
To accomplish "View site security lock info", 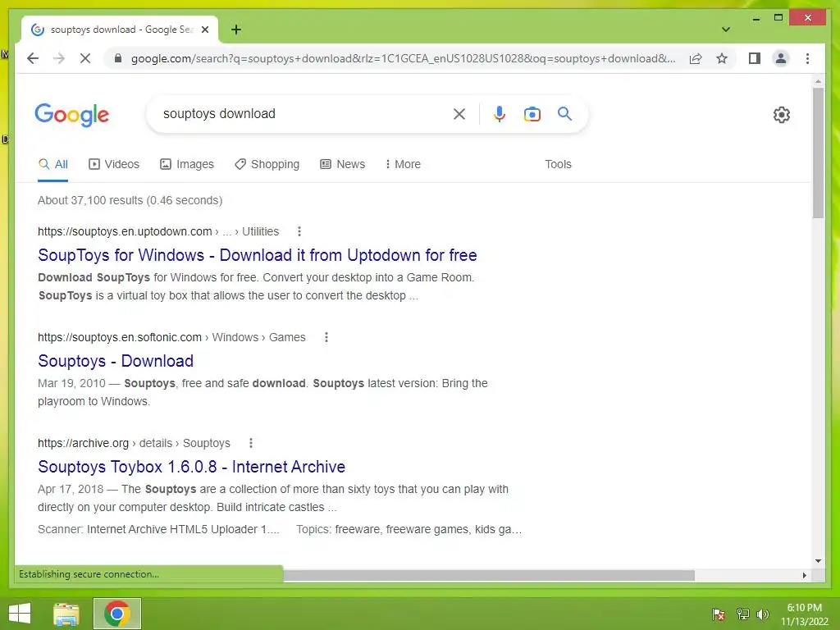I will (x=118, y=58).
